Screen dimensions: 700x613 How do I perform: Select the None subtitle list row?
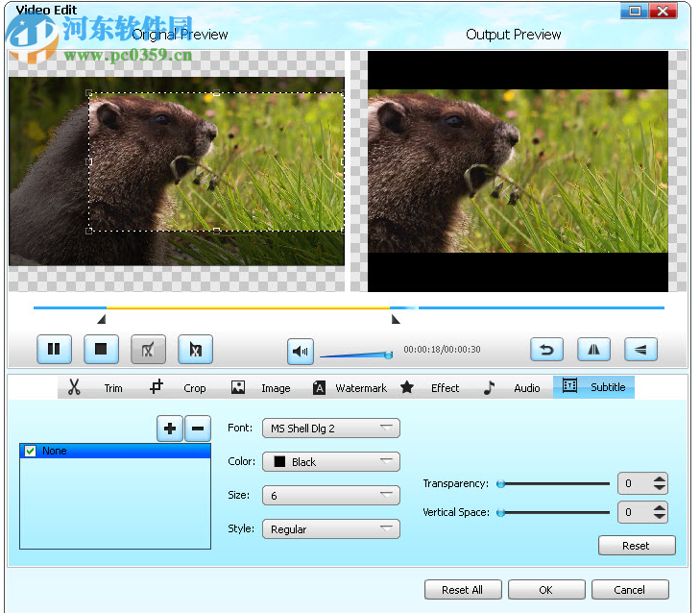[115, 451]
